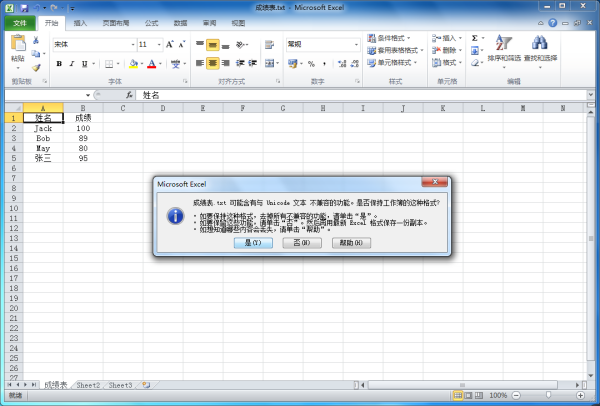Expand the Insert (插入) cells dropdown

click(460, 38)
